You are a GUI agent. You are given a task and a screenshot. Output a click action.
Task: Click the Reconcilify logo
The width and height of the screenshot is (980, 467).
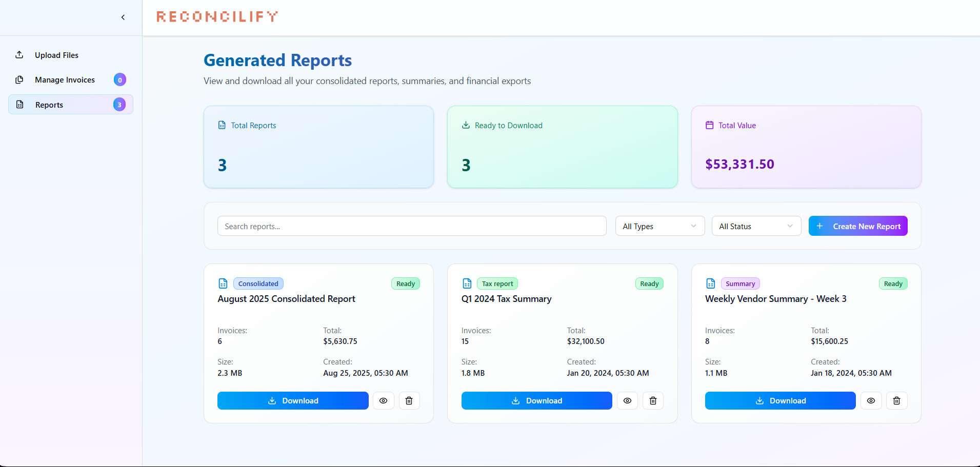click(x=217, y=17)
